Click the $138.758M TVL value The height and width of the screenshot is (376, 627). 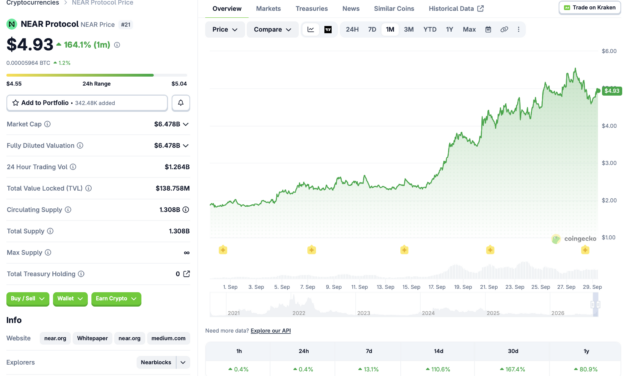[x=172, y=188]
